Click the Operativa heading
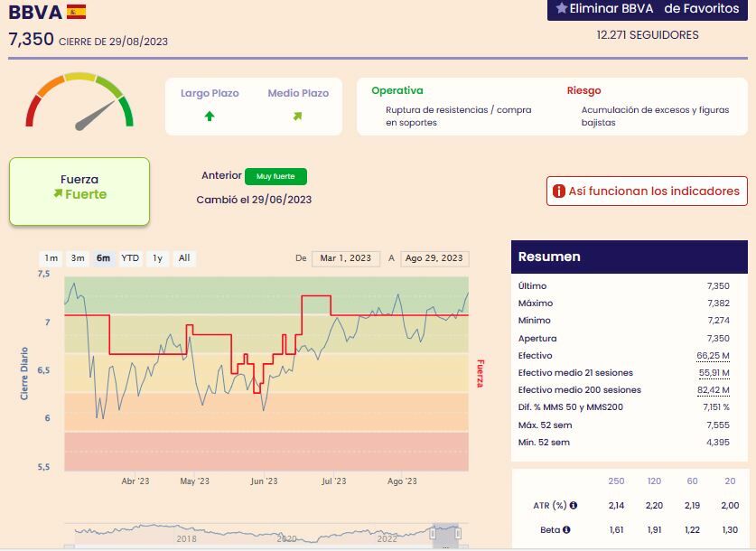Image resolution: width=756 pixels, height=551 pixels. 397,90
